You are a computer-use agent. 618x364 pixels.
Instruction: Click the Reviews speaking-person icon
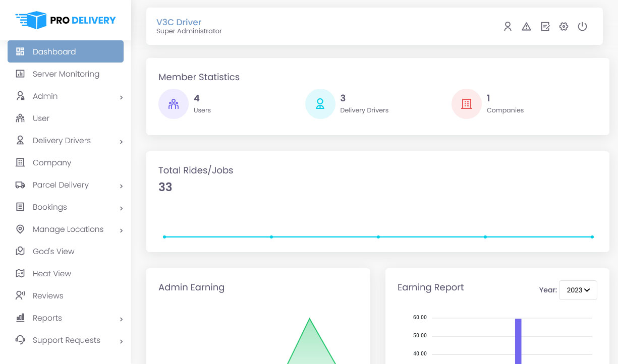(x=20, y=295)
